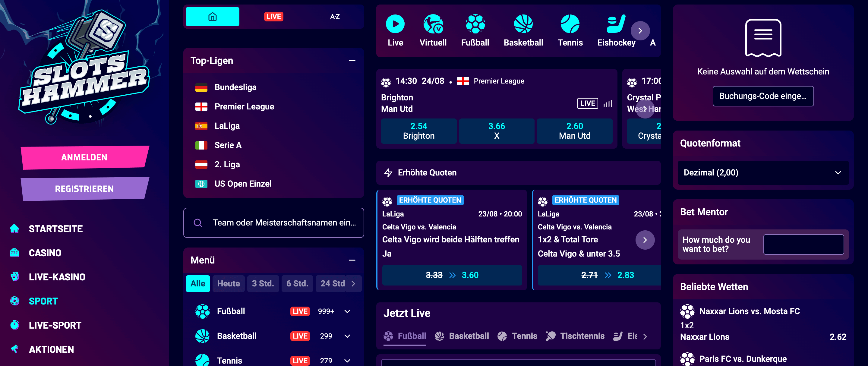
Task: Open Brighton match statistics bars icon
Action: point(608,103)
